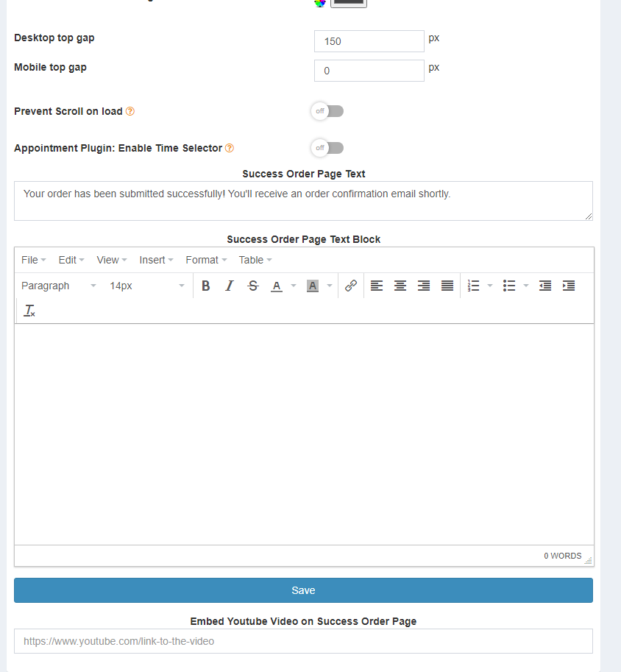Align text right
Screen dimensions: 621x672
[x=424, y=286]
